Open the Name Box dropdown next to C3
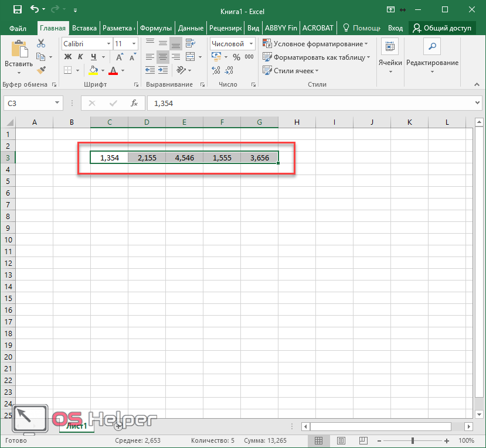This screenshot has width=486, height=448. tap(57, 103)
